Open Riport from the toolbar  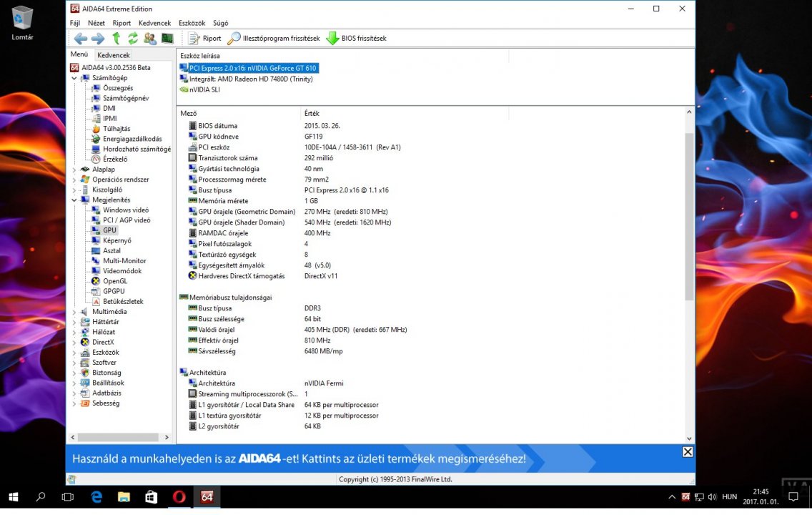pyautogui.click(x=204, y=39)
